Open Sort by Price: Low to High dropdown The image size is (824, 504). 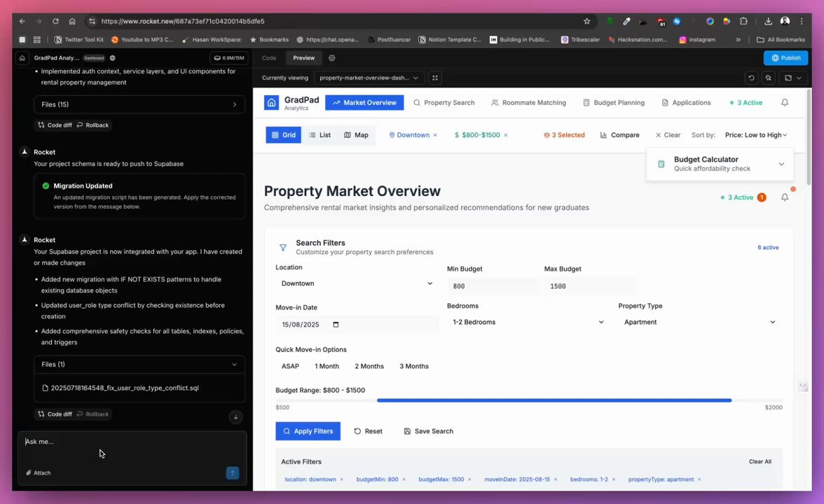click(x=756, y=135)
